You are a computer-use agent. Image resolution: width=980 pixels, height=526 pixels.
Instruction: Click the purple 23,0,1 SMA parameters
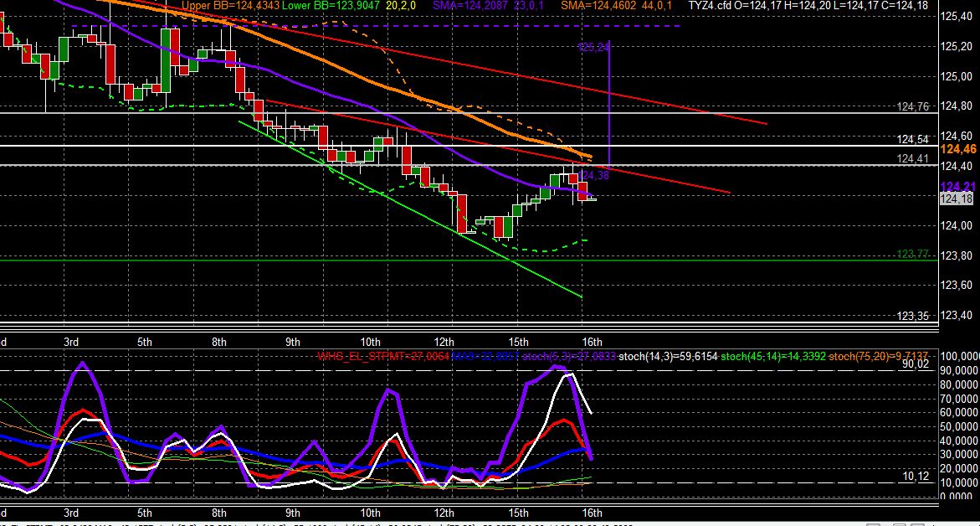(529, 6)
